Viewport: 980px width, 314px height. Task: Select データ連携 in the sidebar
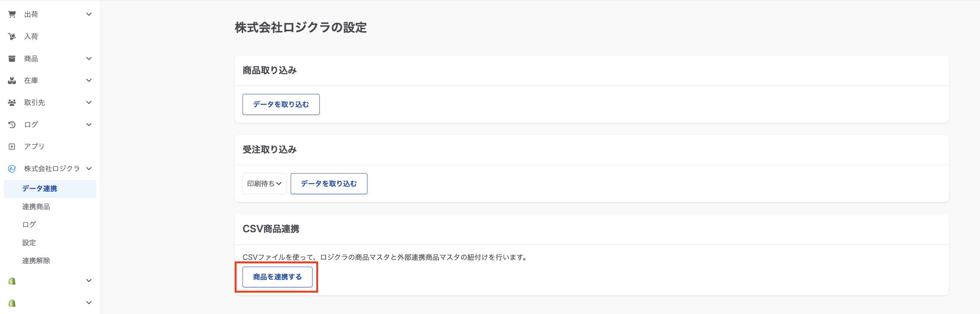(x=39, y=189)
